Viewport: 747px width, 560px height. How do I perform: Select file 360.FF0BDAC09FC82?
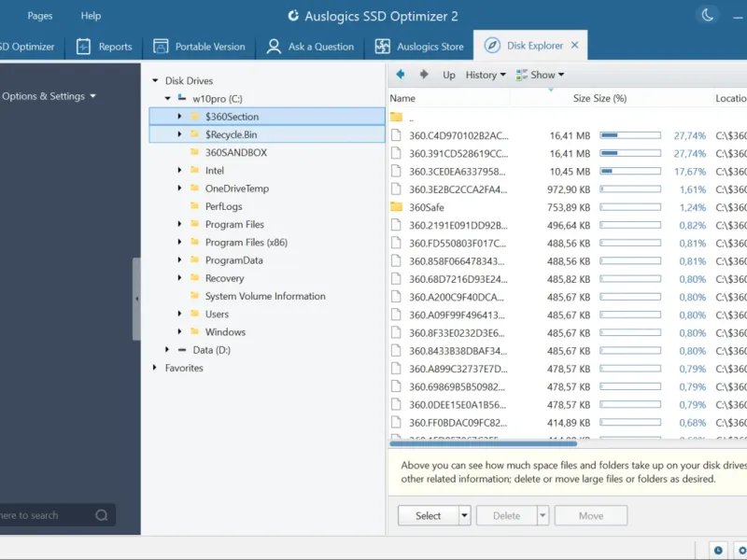coord(458,423)
